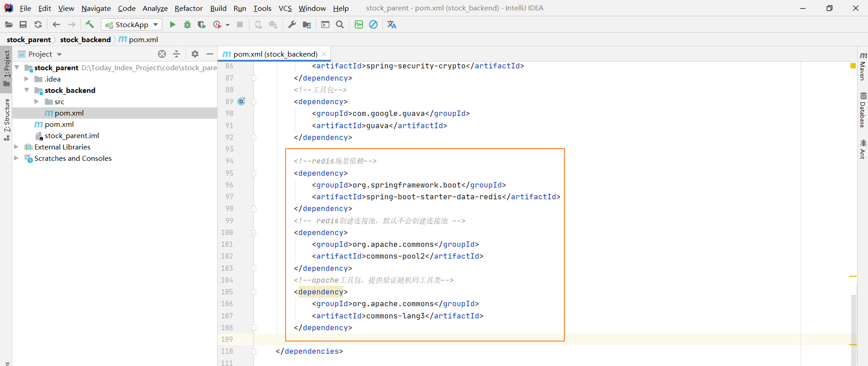The height and width of the screenshot is (366, 868).
Task: Open the Navigate menu
Action: pos(96,8)
